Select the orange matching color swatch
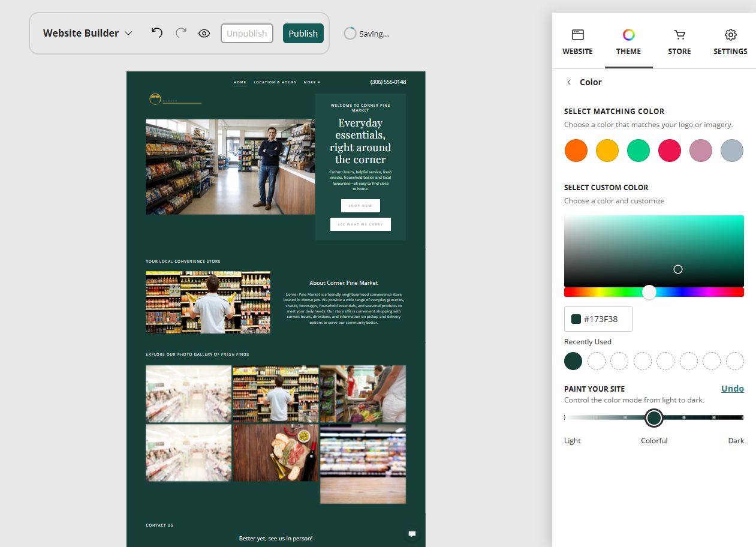 tap(576, 151)
